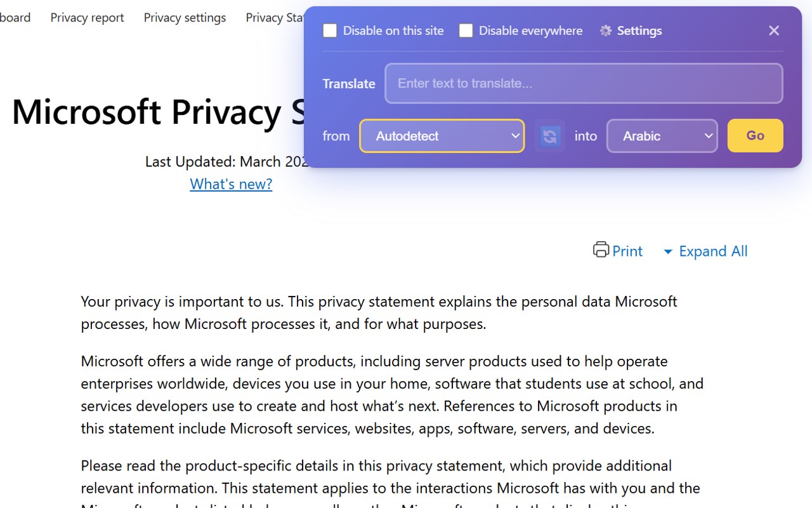Open the Privacy report tab

[87, 18]
